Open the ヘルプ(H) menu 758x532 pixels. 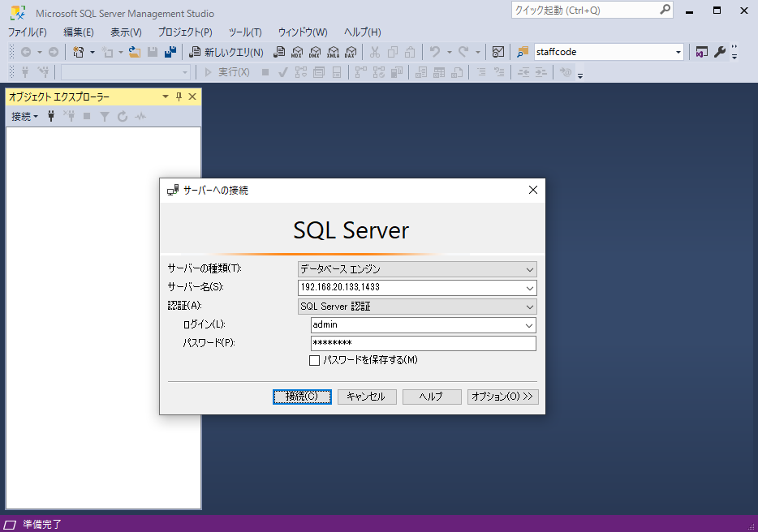[x=362, y=32]
